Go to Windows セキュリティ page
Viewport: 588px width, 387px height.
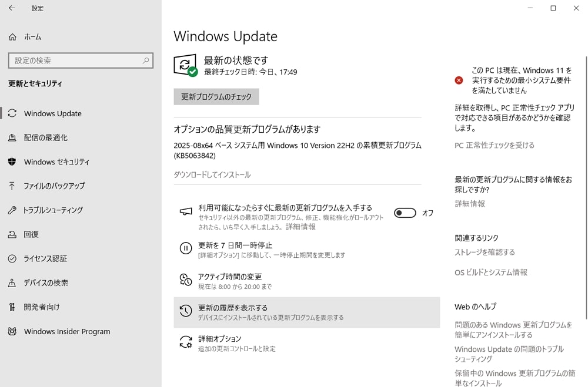click(x=56, y=162)
